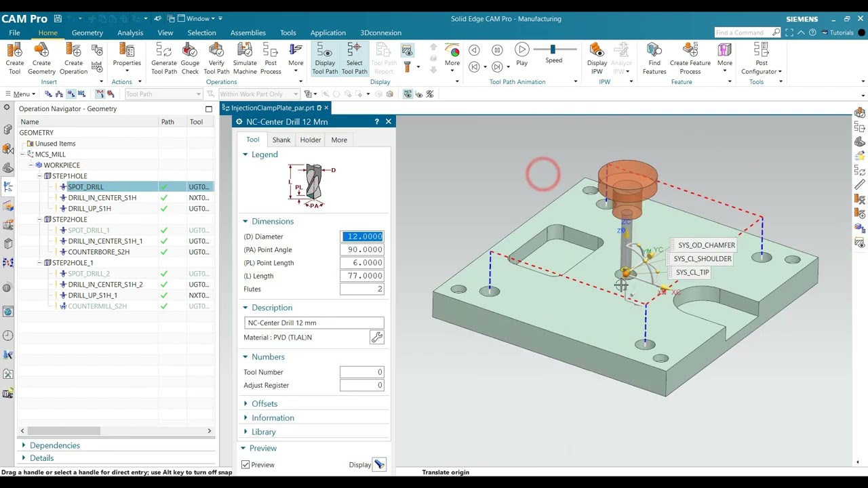Screen dimensions: 868x488
Task: Edit the tool description text field
Action: pyautogui.click(x=314, y=323)
